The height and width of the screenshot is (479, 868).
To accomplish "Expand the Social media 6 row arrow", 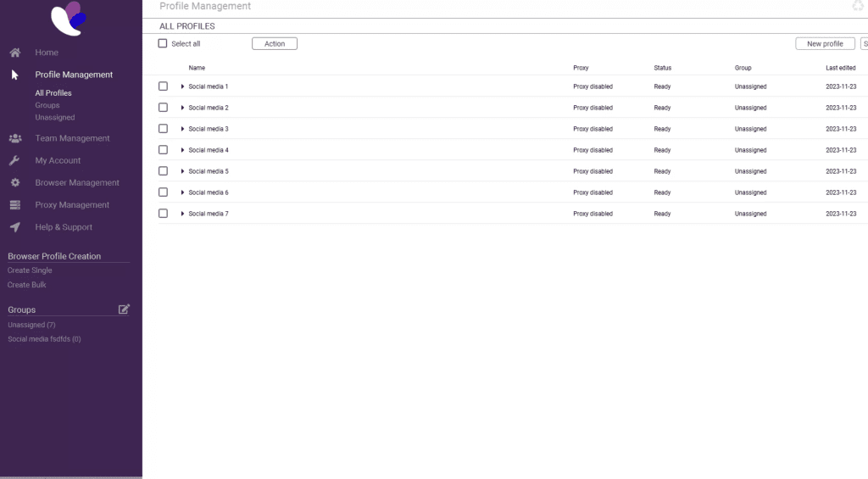I will [x=182, y=192].
